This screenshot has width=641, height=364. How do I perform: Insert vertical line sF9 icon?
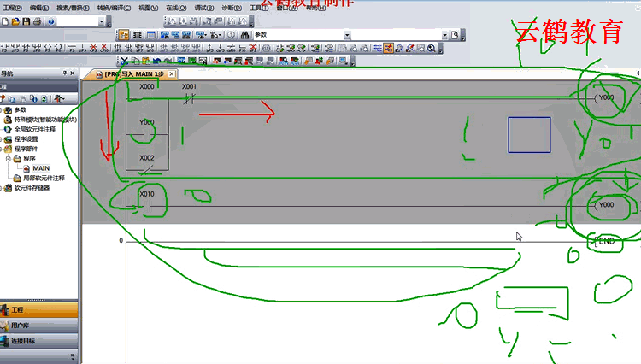(83, 49)
